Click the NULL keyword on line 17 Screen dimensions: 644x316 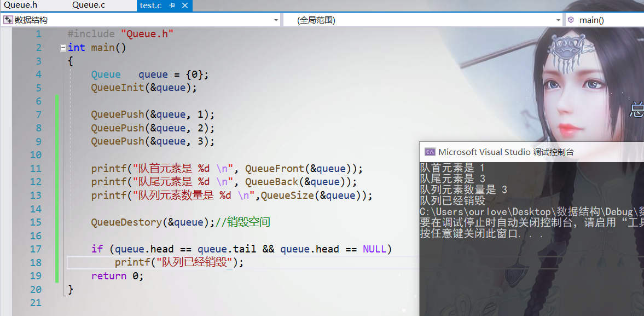[374, 249]
